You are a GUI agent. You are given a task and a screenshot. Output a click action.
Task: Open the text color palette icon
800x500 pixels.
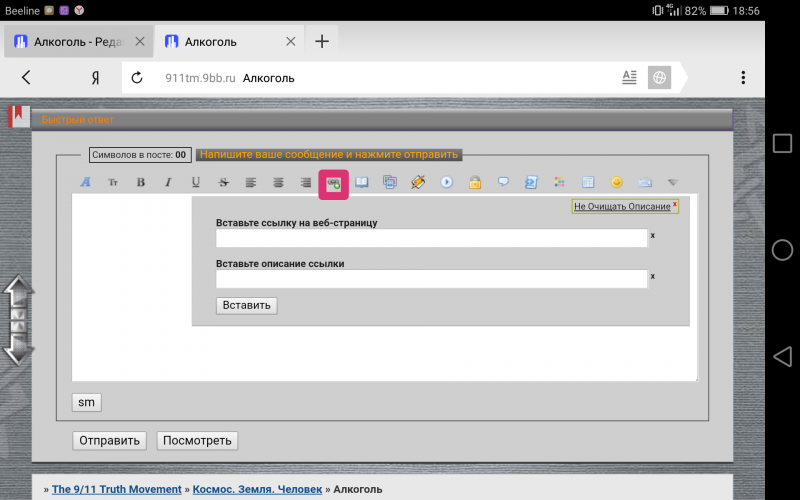point(560,182)
